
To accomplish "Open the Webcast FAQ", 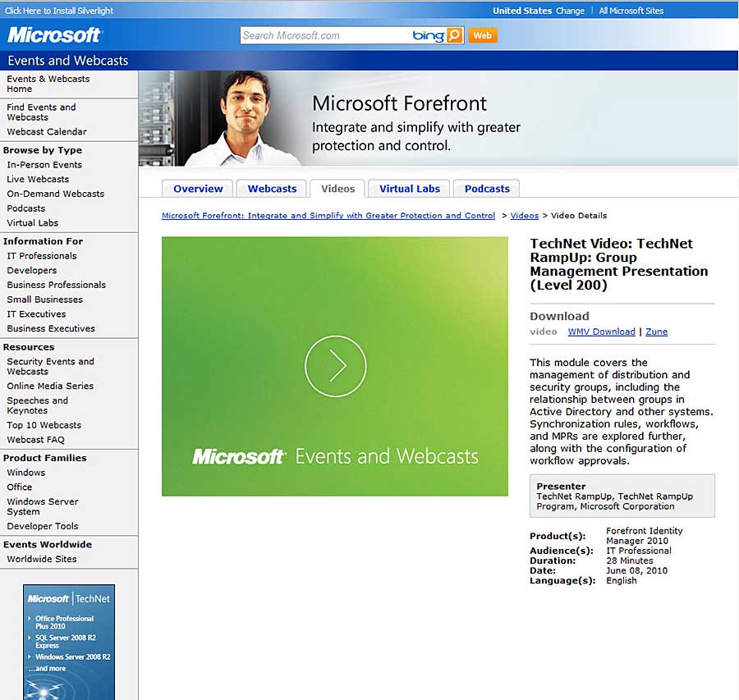I will click(35, 440).
